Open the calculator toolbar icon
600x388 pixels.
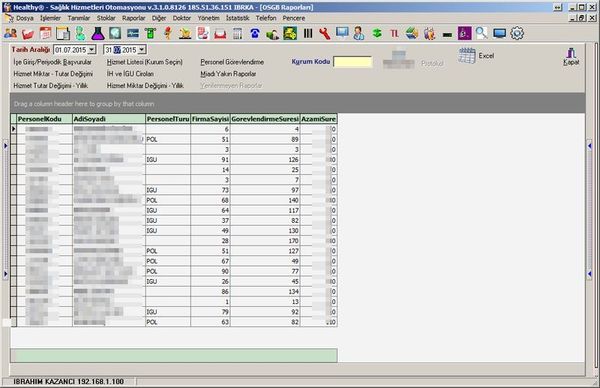coord(238,34)
